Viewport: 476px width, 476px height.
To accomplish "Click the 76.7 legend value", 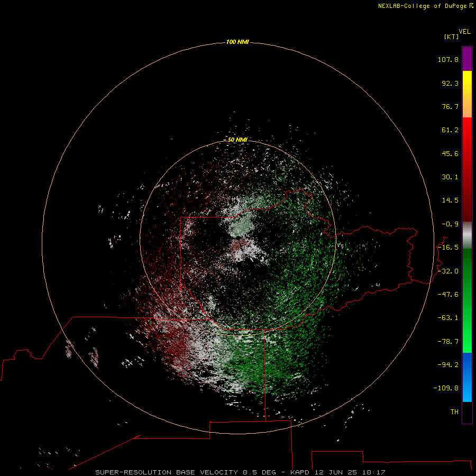I will pyautogui.click(x=450, y=106).
